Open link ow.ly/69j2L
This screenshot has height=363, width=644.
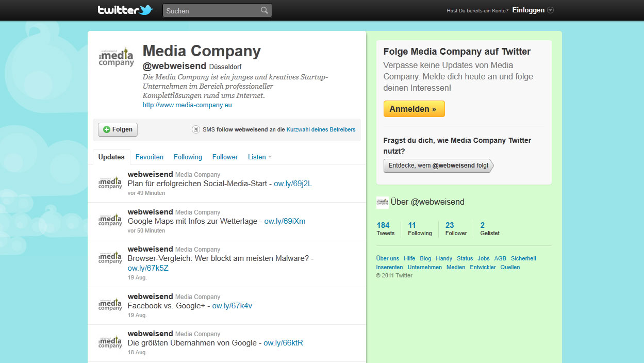coord(293,184)
